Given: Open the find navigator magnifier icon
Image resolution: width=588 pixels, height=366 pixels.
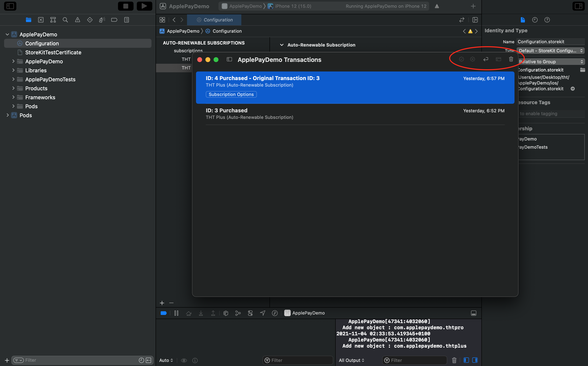Looking at the screenshot, I should tap(65, 20).
